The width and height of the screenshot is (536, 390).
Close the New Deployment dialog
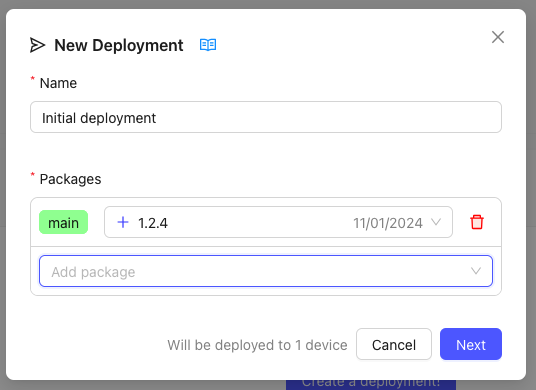tap(498, 37)
